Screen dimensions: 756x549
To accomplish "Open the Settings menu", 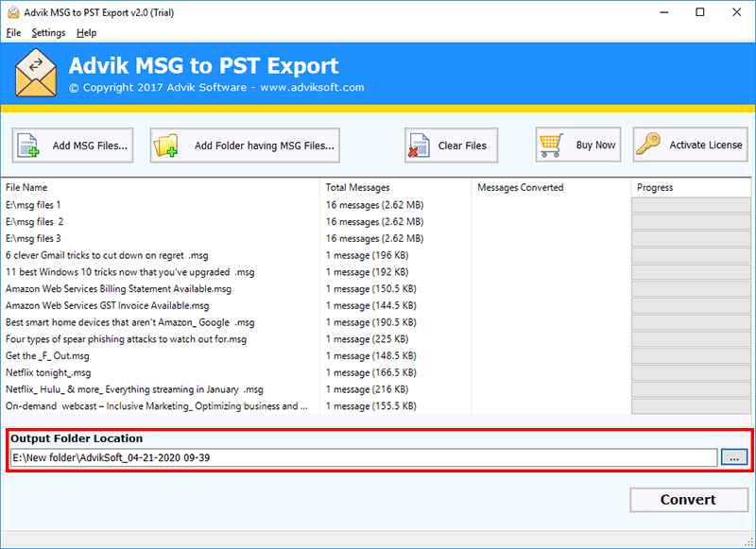I will (48, 33).
